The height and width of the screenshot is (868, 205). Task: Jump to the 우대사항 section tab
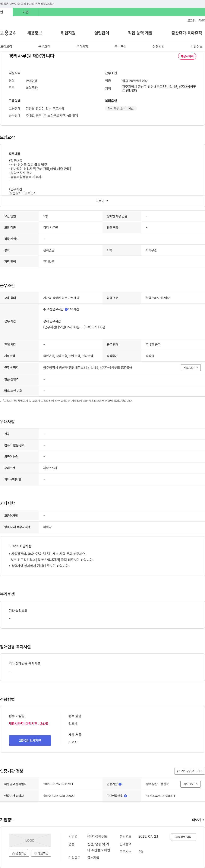click(82, 46)
